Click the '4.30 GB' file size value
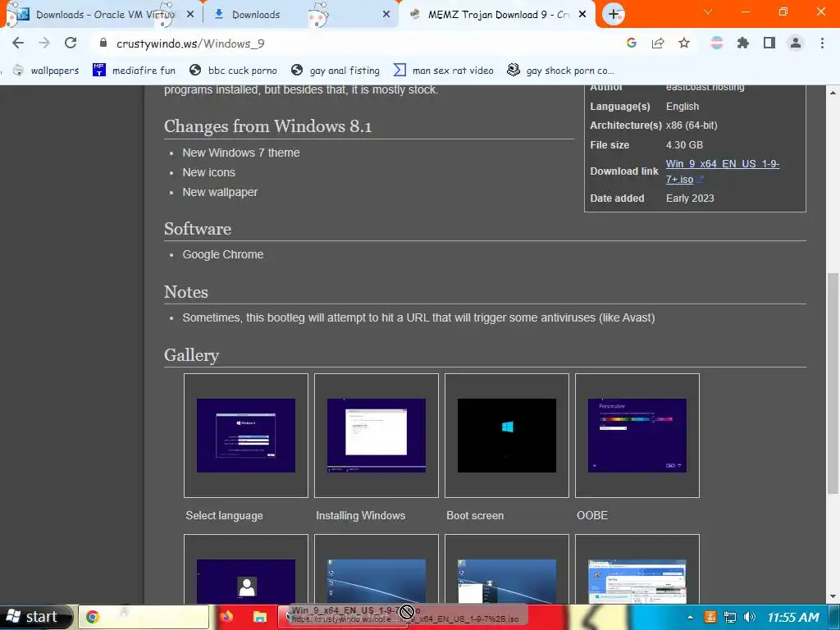Screen dimensions: 840x630 point(684,144)
